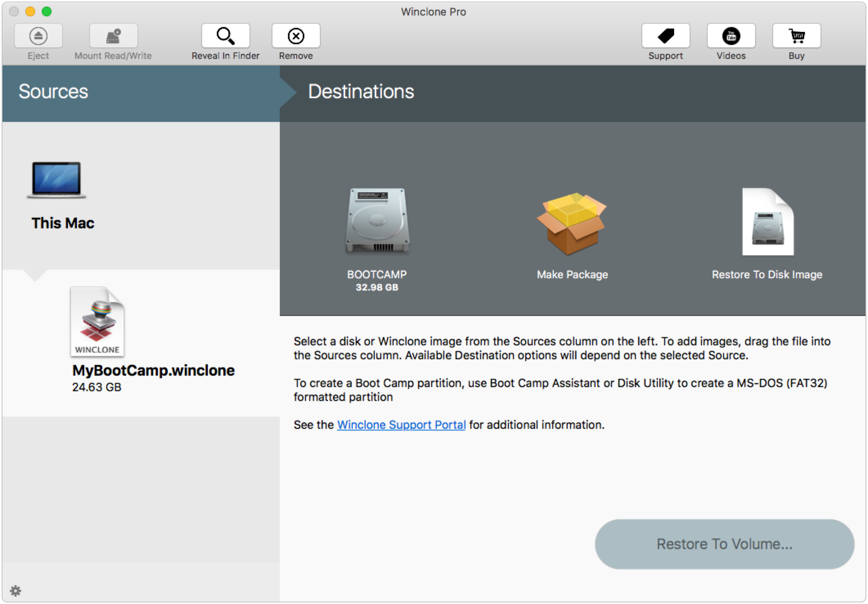Select the This Mac laptop source
The height and width of the screenshot is (604, 868).
coord(56,180)
